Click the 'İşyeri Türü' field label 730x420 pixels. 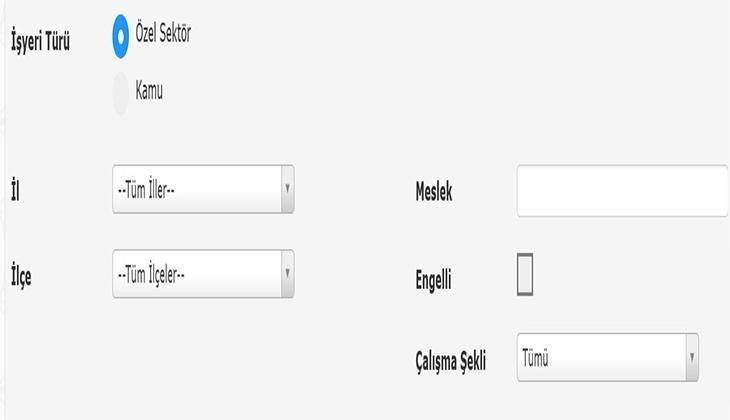(40, 44)
